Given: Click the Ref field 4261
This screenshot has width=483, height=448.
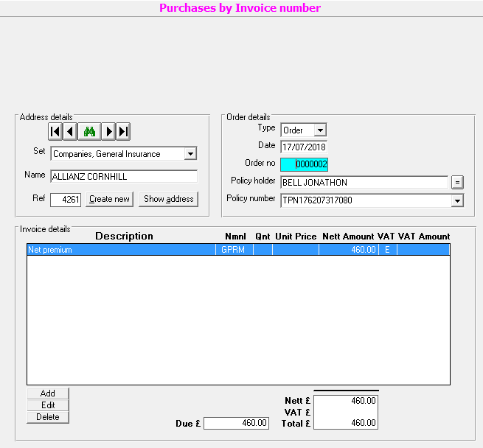Looking at the screenshot, I should coord(66,200).
